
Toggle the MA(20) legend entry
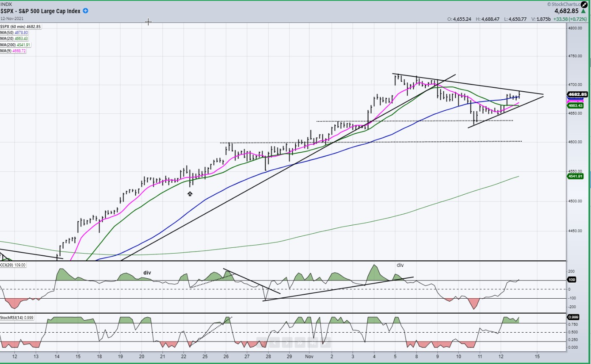[14, 39]
